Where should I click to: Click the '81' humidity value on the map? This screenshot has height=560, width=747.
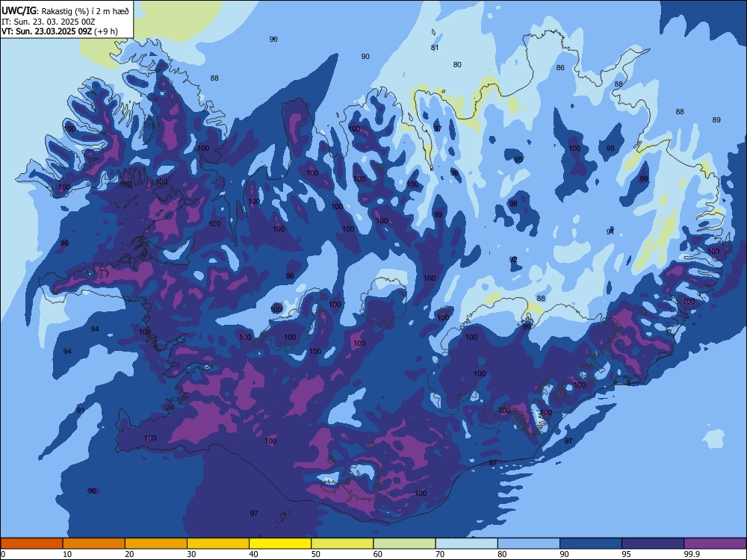435,48
